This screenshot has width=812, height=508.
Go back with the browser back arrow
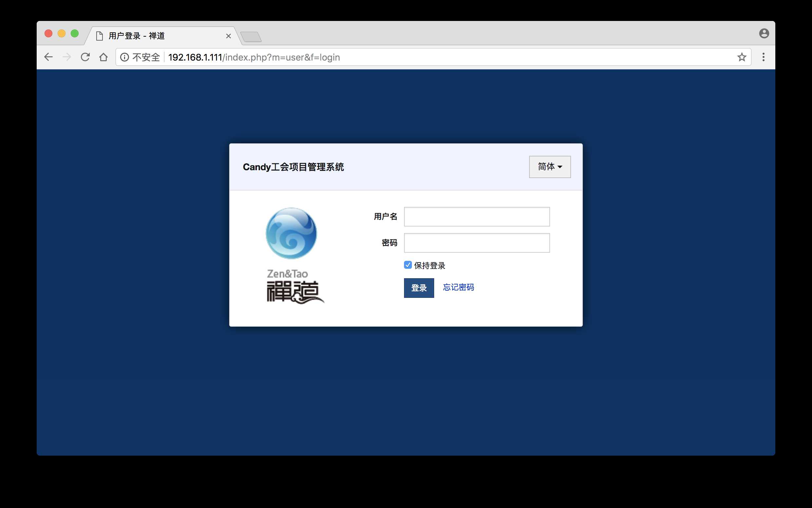click(x=48, y=57)
